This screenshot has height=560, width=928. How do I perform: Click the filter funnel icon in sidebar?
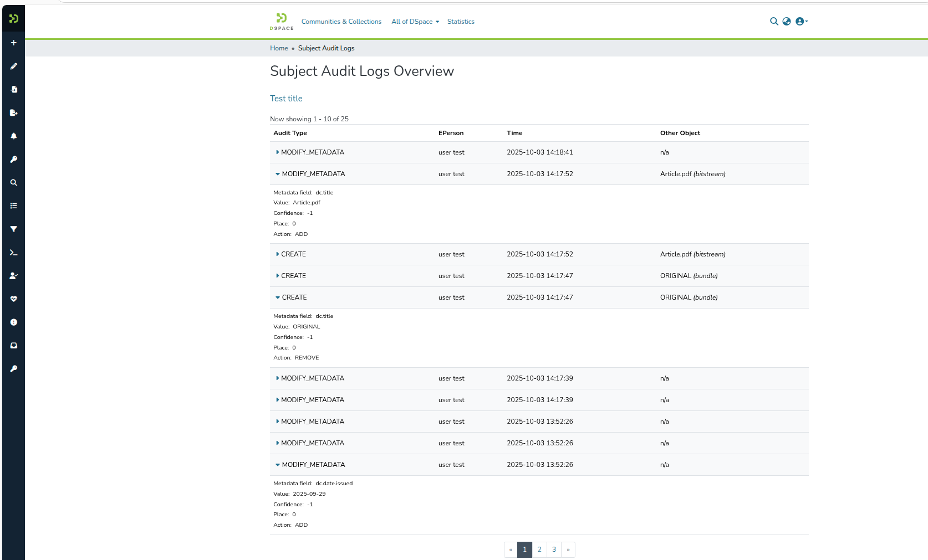[x=14, y=229]
